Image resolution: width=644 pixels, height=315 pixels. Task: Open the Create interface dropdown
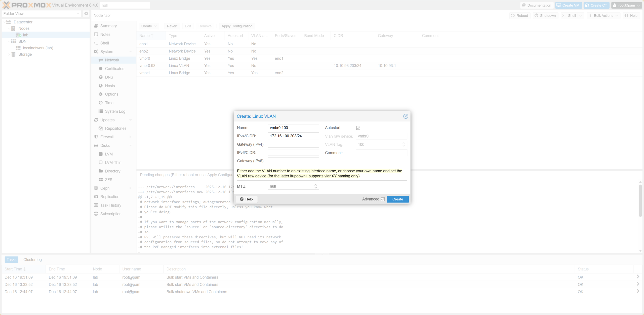click(149, 26)
